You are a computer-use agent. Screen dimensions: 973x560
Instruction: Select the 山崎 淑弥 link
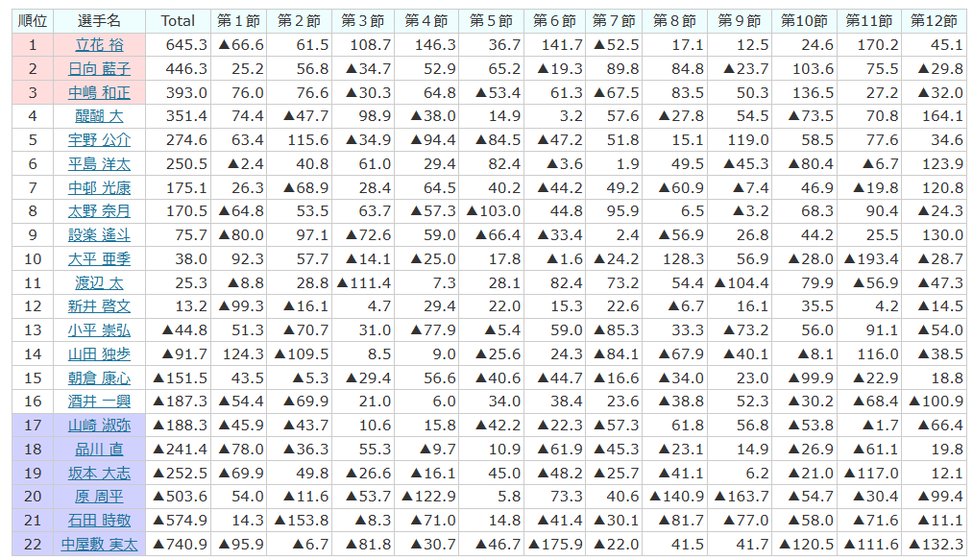click(x=99, y=426)
